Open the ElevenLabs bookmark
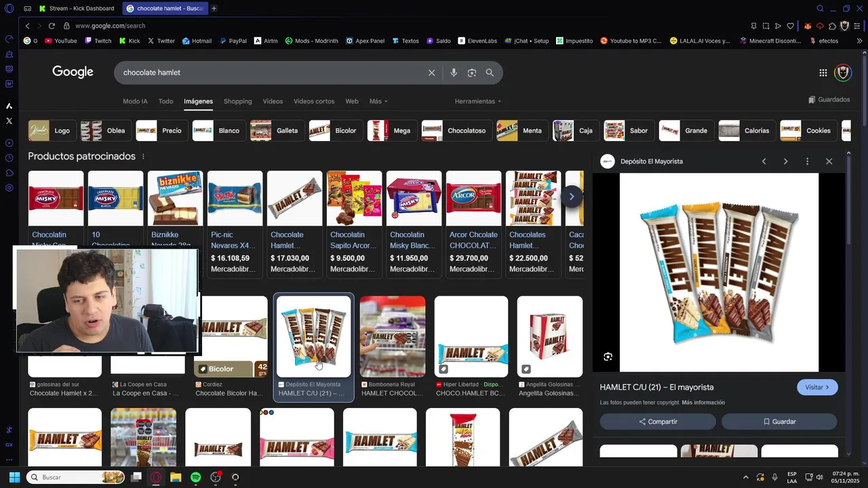The image size is (868, 488). click(x=477, y=41)
